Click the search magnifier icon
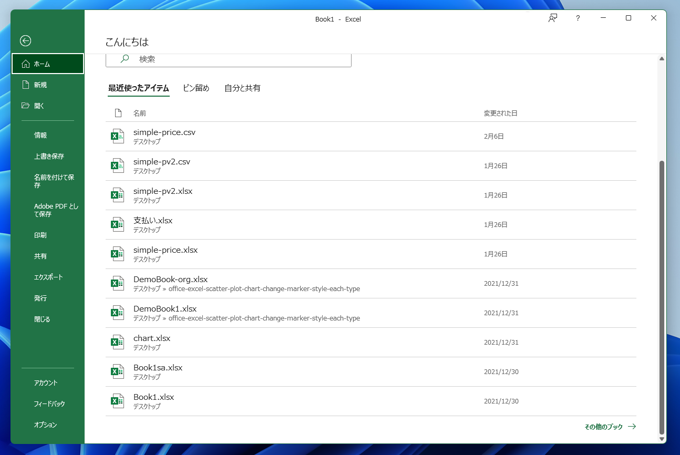Image resolution: width=680 pixels, height=455 pixels. click(x=125, y=59)
